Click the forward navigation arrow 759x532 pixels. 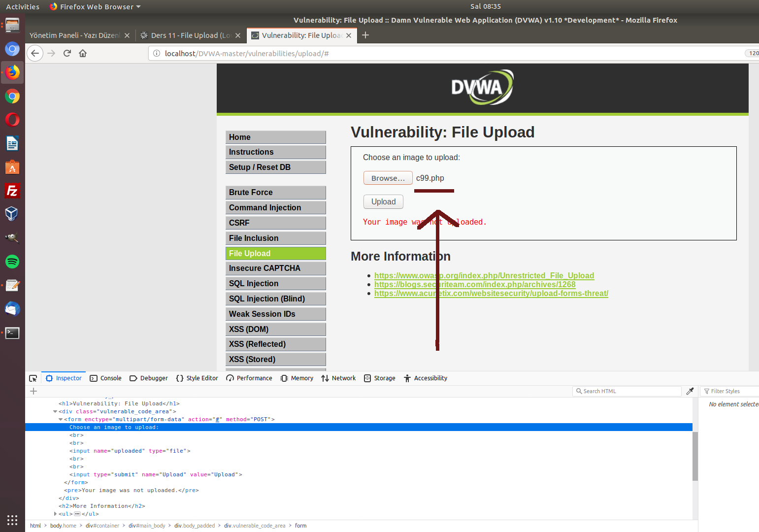coord(51,53)
